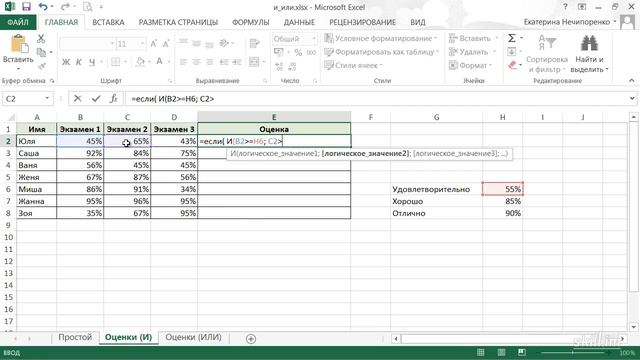Open the number format (Общий) dropdown
The image size is (640, 360).
[x=314, y=39]
